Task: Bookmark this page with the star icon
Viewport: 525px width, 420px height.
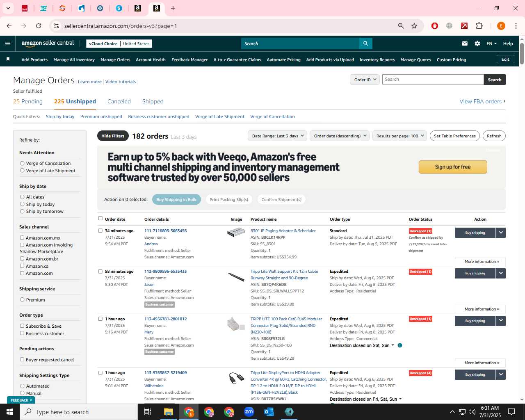Action: coord(414,26)
